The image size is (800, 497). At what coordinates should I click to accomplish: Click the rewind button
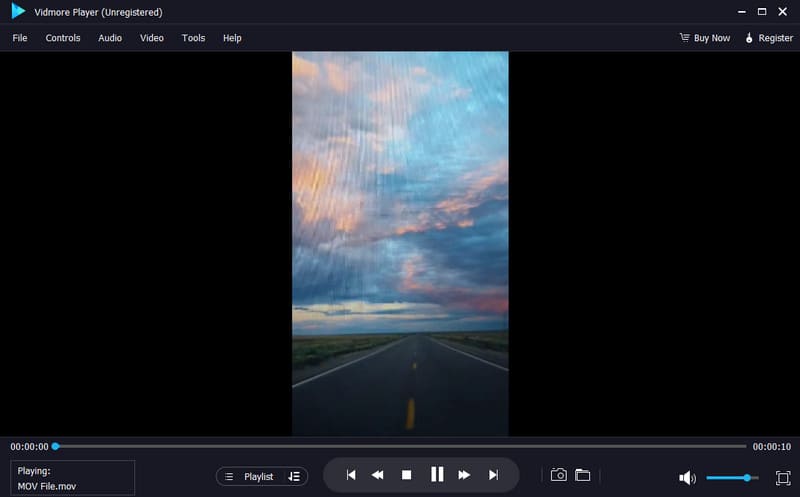(378, 475)
